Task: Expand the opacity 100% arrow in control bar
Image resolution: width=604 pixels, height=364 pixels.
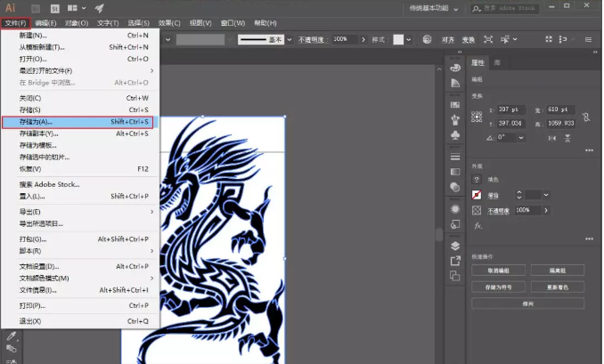Action: [363, 39]
